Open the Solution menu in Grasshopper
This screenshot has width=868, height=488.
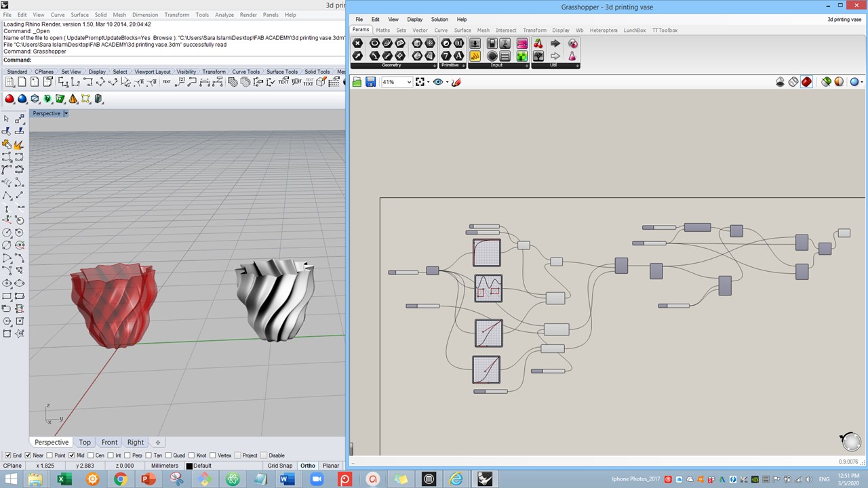coord(439,19)
